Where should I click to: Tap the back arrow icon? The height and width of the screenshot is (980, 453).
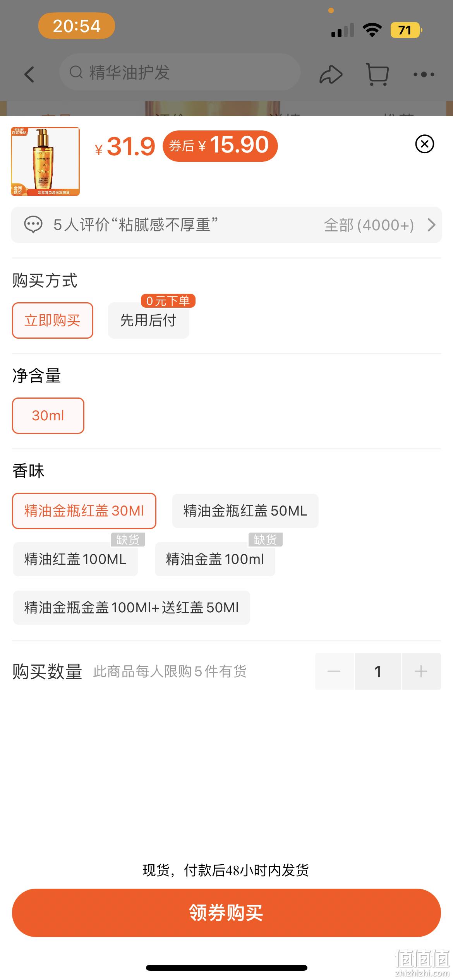point(29,74)
